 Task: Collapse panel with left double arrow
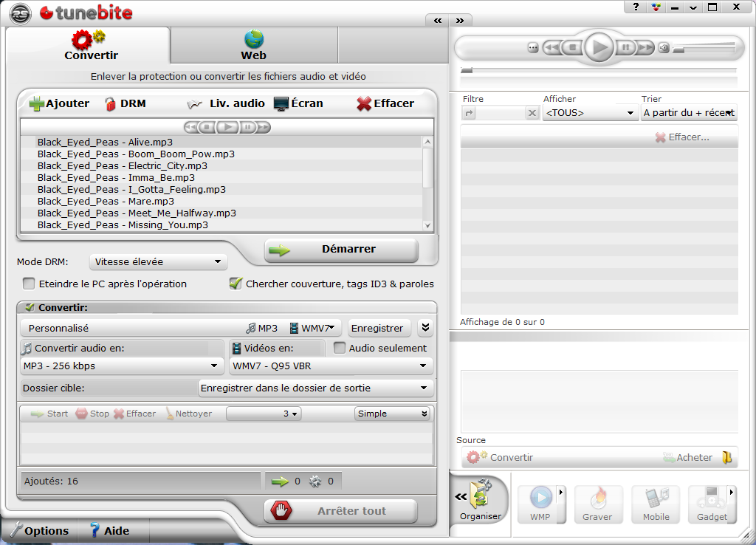pyautogui.click(x=438, y=21)
